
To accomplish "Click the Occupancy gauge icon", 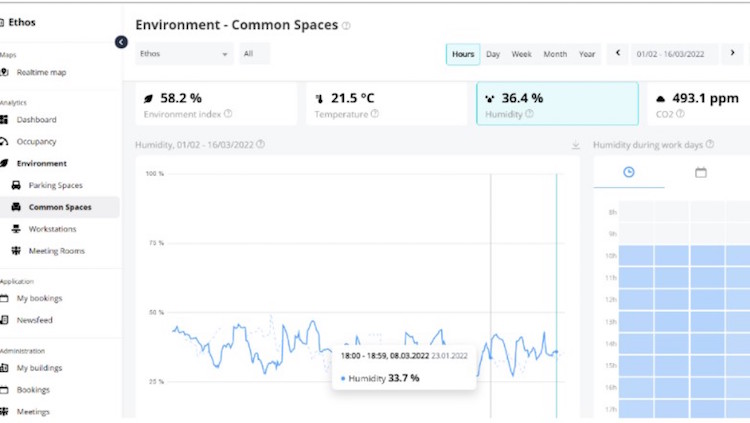I will pyautogui.click(x=5, y=142).
